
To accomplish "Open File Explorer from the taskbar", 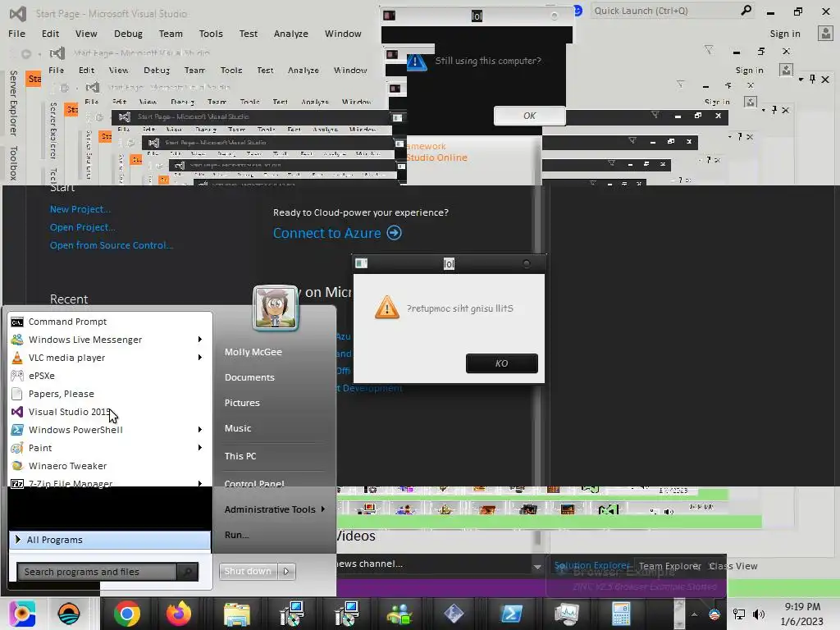I will tap(237, 614).
